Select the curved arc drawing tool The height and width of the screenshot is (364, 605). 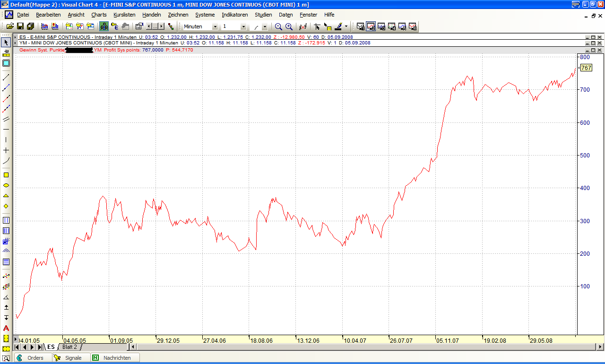(6, 161)
